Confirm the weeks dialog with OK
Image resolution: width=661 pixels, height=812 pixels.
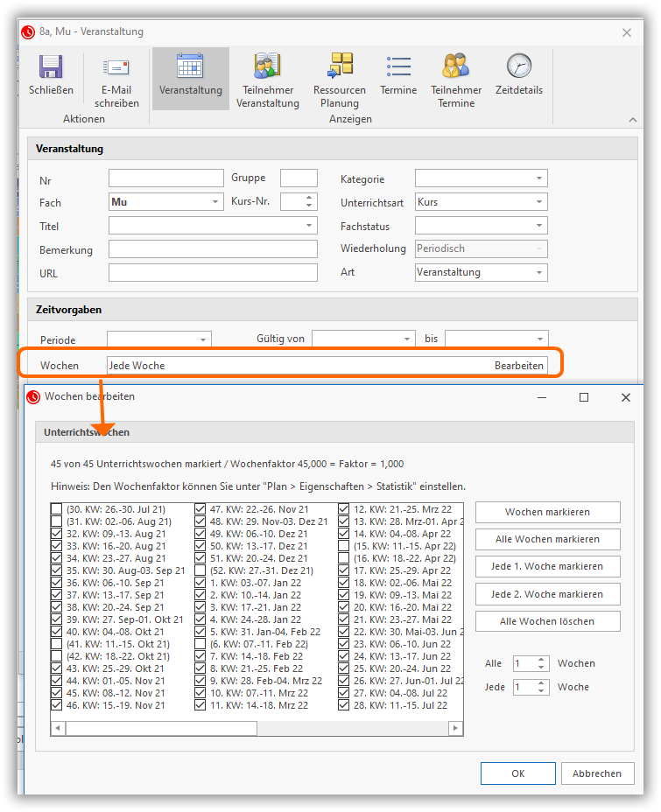click(x=517, y=773)
